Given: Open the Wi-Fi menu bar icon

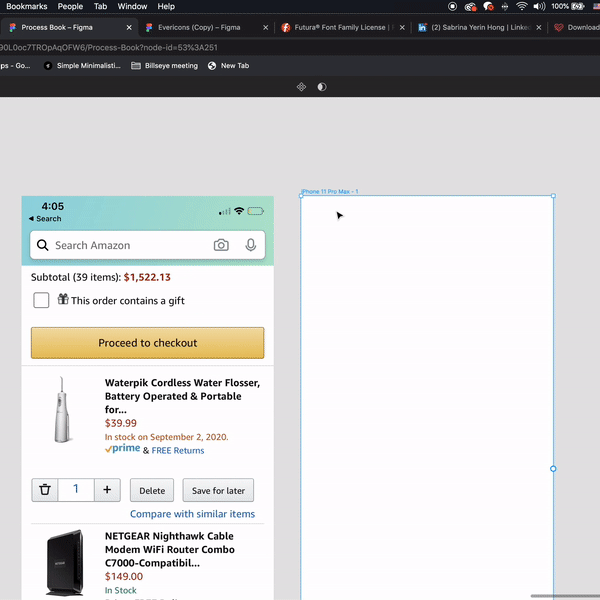Looking at the screenshot, I should 521,6.
